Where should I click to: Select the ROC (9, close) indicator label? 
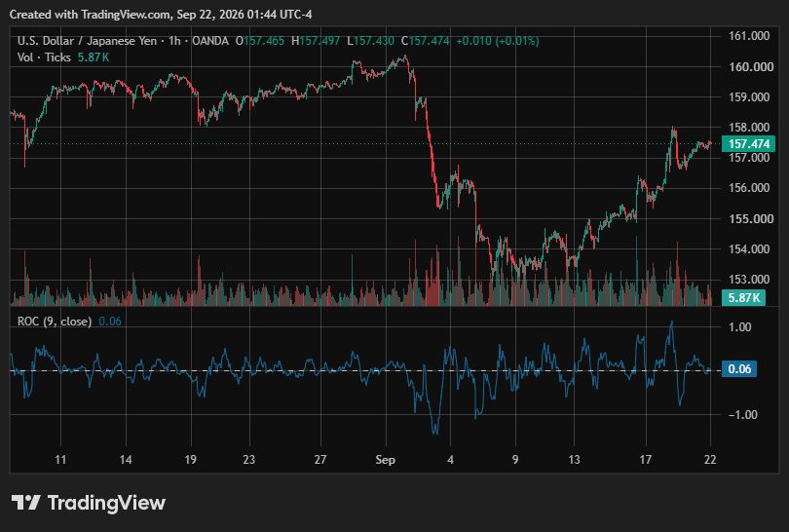tap(55, 322)
